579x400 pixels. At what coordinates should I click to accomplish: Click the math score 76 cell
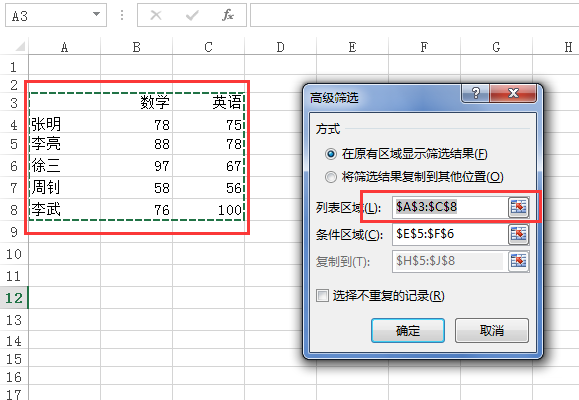pyautogui.click(x=136, y=210)
